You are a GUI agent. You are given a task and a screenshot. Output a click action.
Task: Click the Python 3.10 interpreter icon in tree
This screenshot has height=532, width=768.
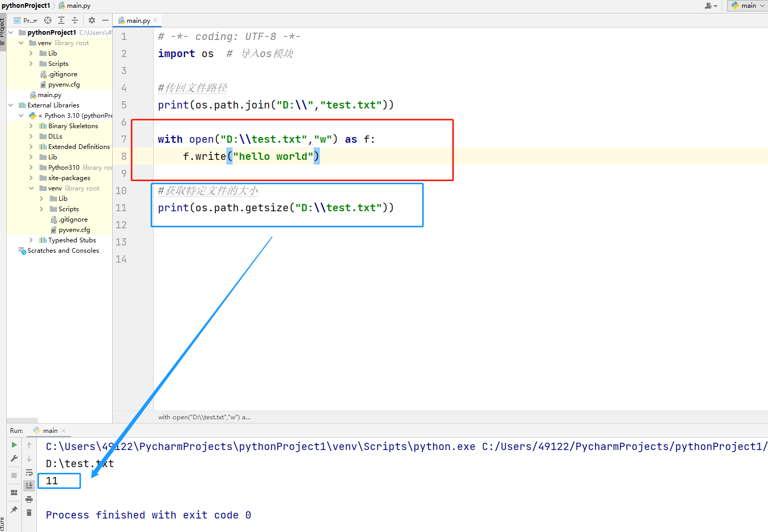click(x=33, y=116)
